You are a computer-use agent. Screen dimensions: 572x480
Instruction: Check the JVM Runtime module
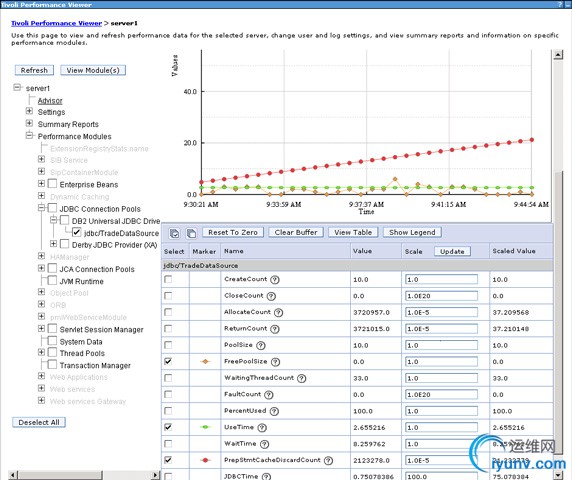(53, 280)
